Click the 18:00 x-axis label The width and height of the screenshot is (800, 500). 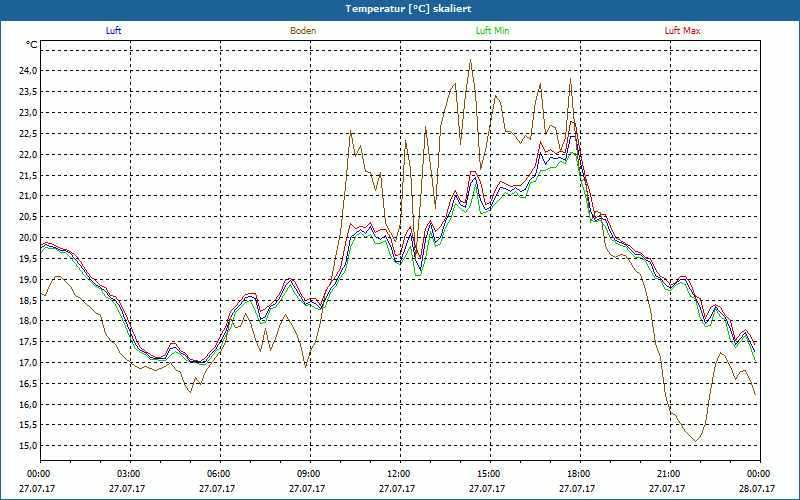pyautogui.click(x=579, y=474)
